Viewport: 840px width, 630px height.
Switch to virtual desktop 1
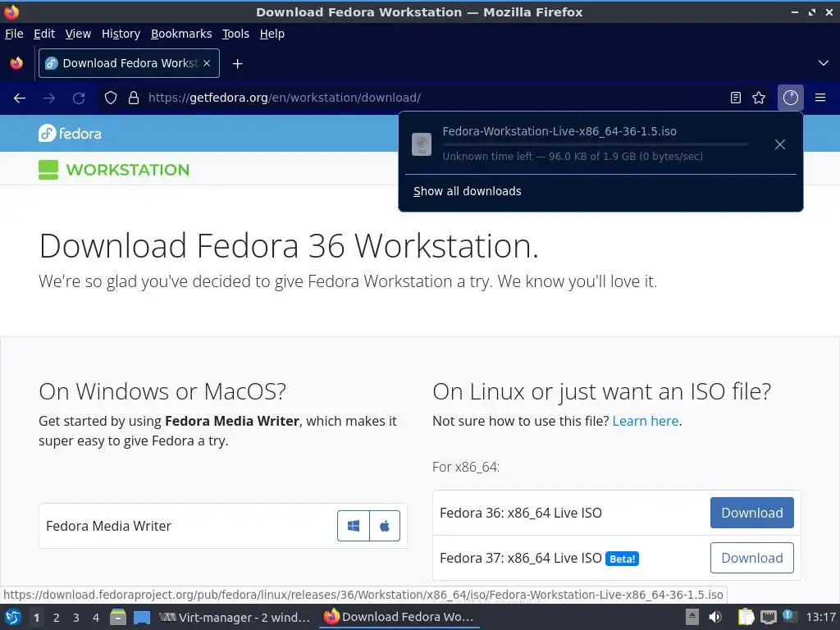36,618
